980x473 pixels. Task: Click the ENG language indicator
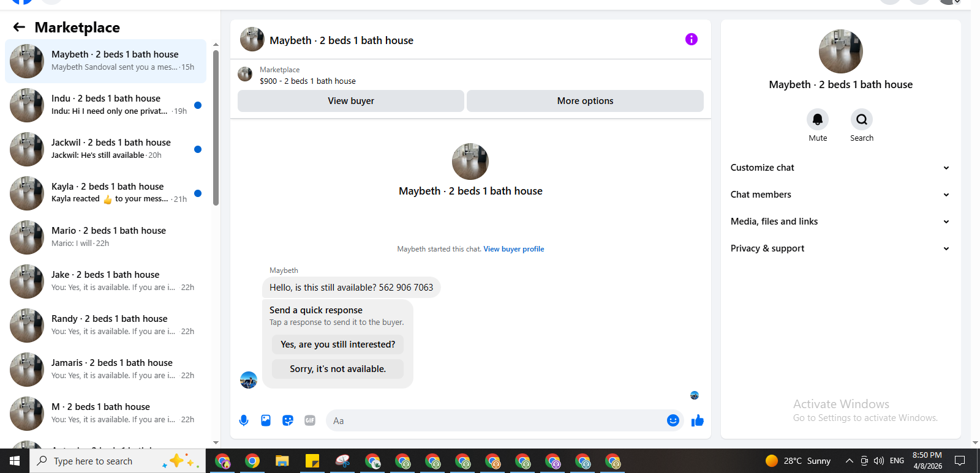pos(897,461)
